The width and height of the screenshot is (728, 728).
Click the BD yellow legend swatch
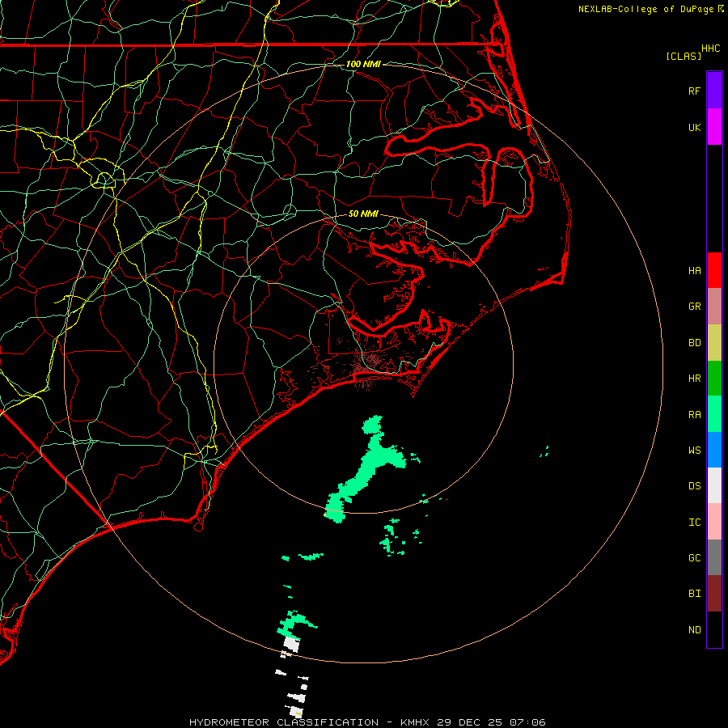[x=714, y=343]
